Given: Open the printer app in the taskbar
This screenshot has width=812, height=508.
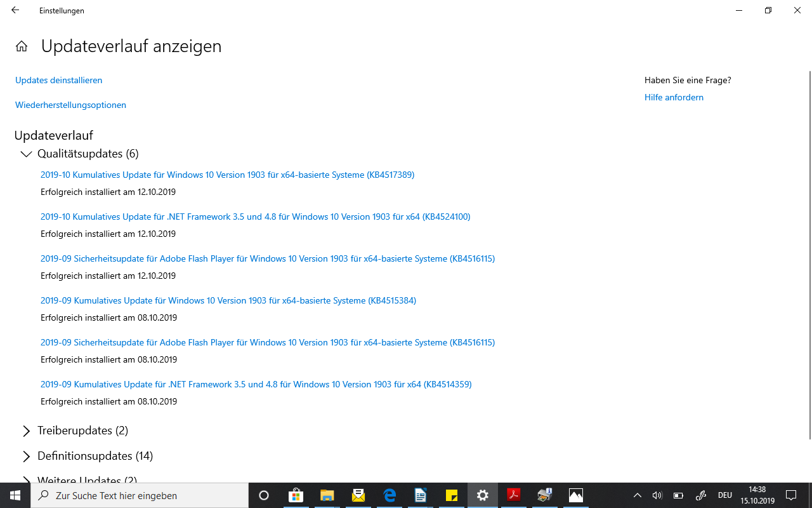Looking at the screenshot, I should (545, 495).
